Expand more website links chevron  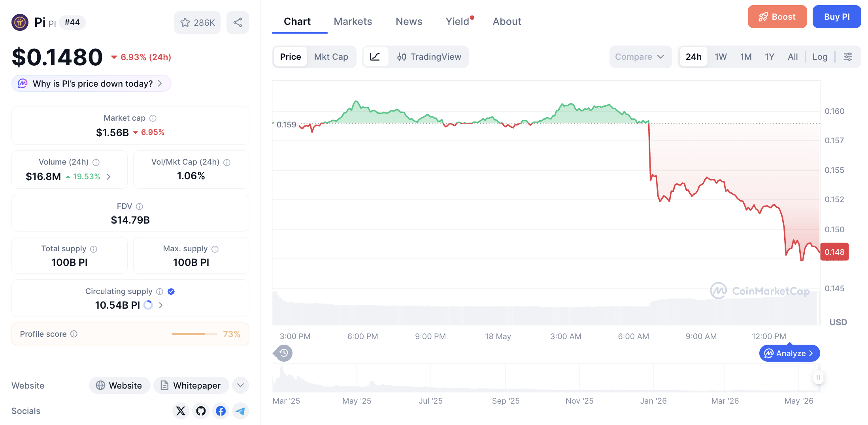pos(240,385)
